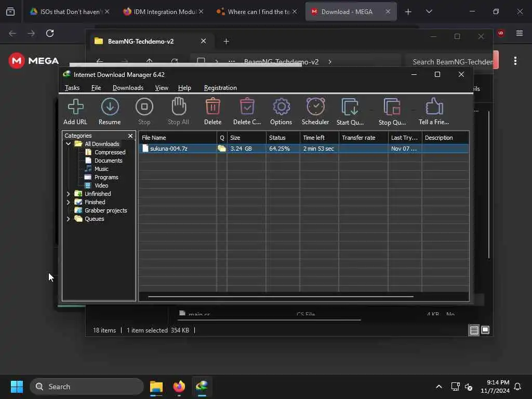Image resolution: width=532 pixels, height=399 pixels.
Task: Open a new browser tab with plus button
Action: click(x=408, y=12)
